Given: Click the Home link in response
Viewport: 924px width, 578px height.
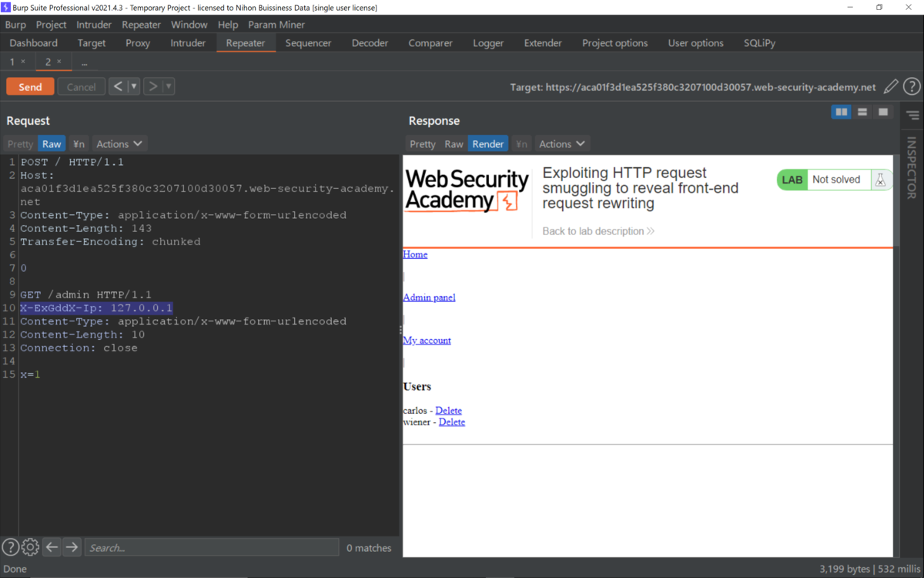Looking at the screenshot, I should coord(415,254).
